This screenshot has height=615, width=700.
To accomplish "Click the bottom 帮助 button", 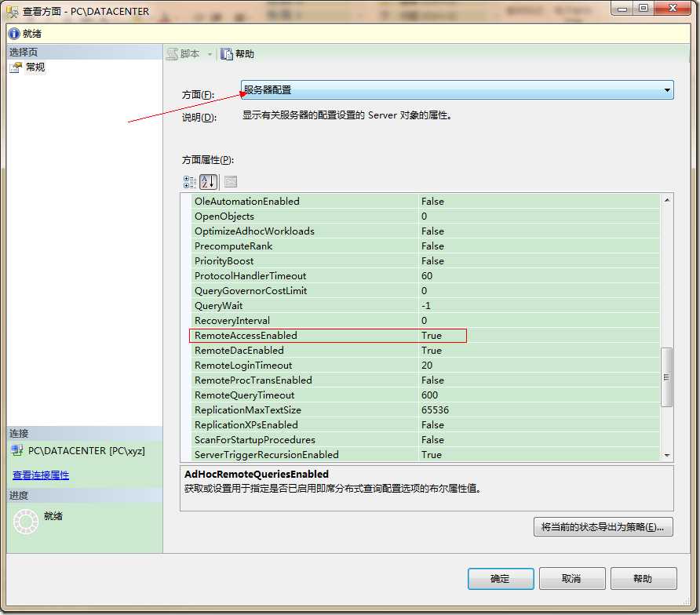I will [x=643, y=579].
